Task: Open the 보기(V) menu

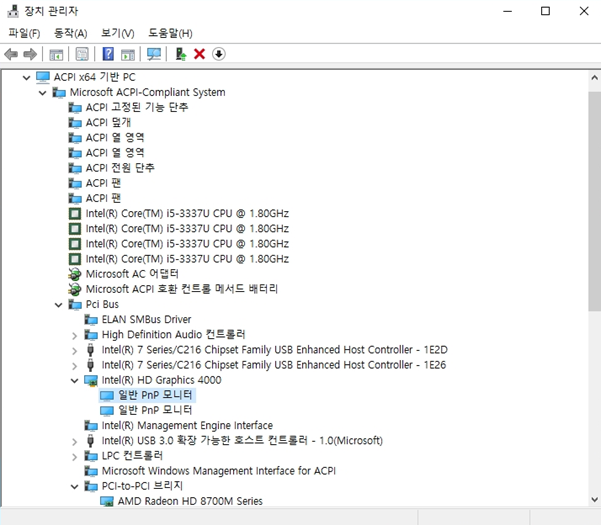Action: pyautogui.click(x=118, y=33)
